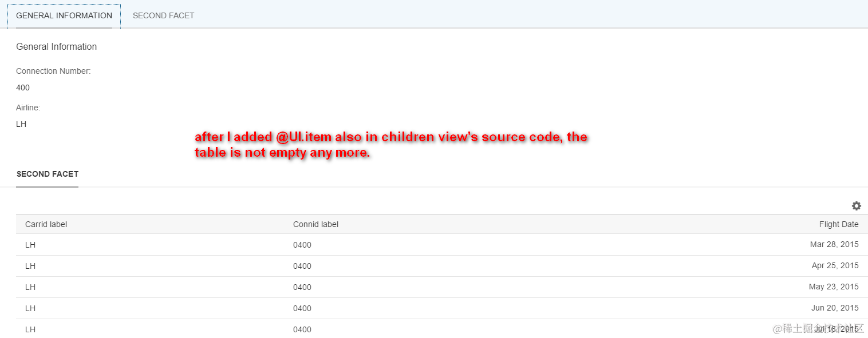Click the connection number value 400
868x338 pixels.
pyautogui.click(x=23, y=88)
